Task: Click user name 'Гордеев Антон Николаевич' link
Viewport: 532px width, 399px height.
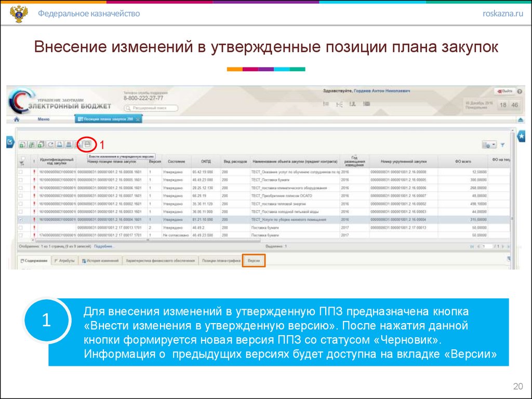Action: (x=382, y=91)
